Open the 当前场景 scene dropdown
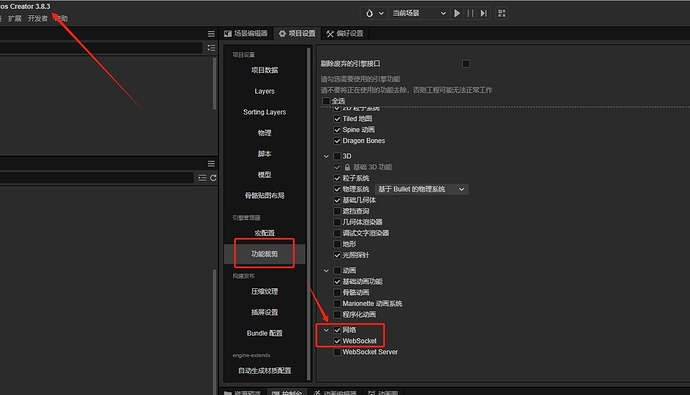690x395 pixels. (419, 13)
